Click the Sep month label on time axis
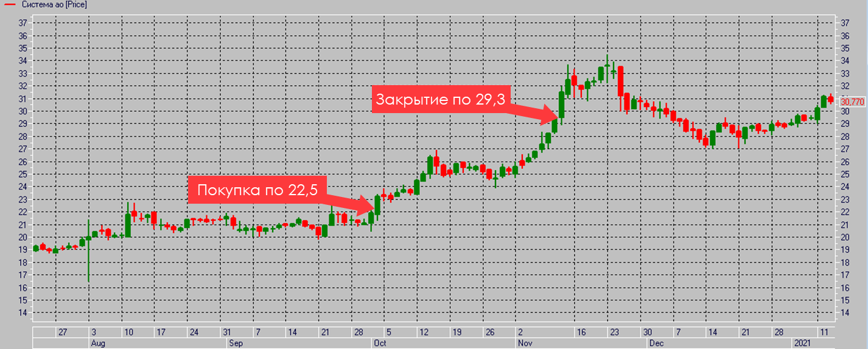868x349 pixels. coord(236,344)
